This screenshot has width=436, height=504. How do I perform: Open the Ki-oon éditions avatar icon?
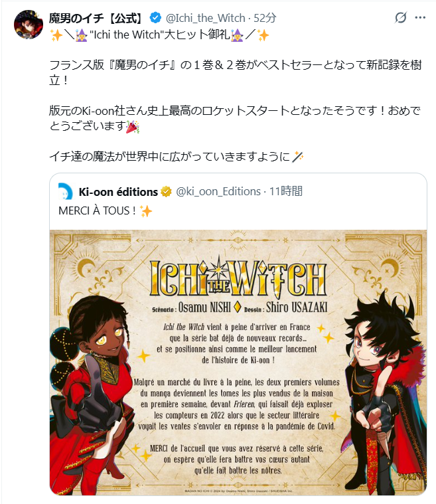pos(66,191)
